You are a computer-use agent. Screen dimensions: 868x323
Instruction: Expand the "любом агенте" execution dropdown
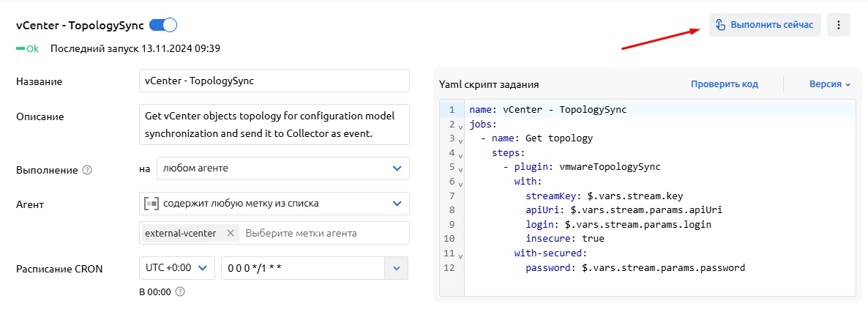coord(396,168)
